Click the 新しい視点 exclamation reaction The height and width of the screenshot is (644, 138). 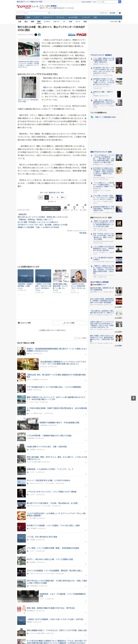coord(83,208)
